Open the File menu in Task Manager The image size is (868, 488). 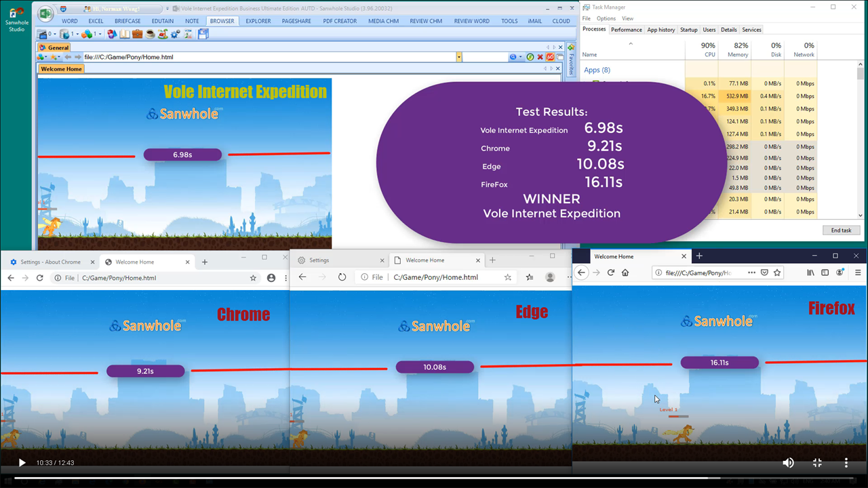click(x=587, y=18)
